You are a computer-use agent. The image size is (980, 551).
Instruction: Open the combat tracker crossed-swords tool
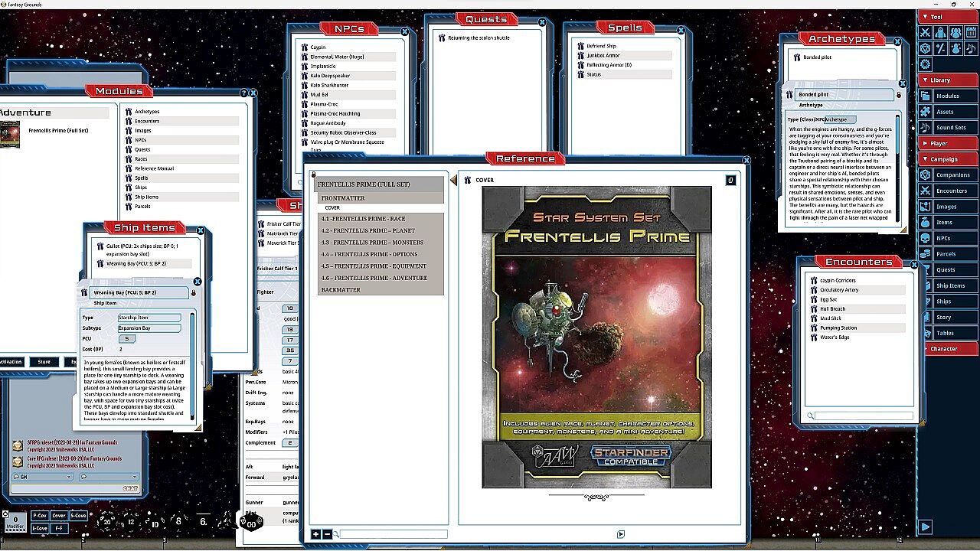pyautogui.click(x=926, y=33)
